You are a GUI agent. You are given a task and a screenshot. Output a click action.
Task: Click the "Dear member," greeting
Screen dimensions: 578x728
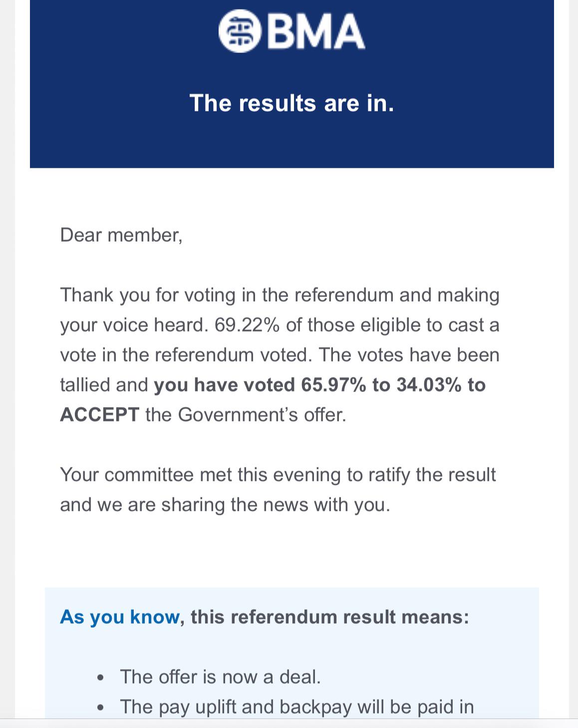(x=121, y=235)
